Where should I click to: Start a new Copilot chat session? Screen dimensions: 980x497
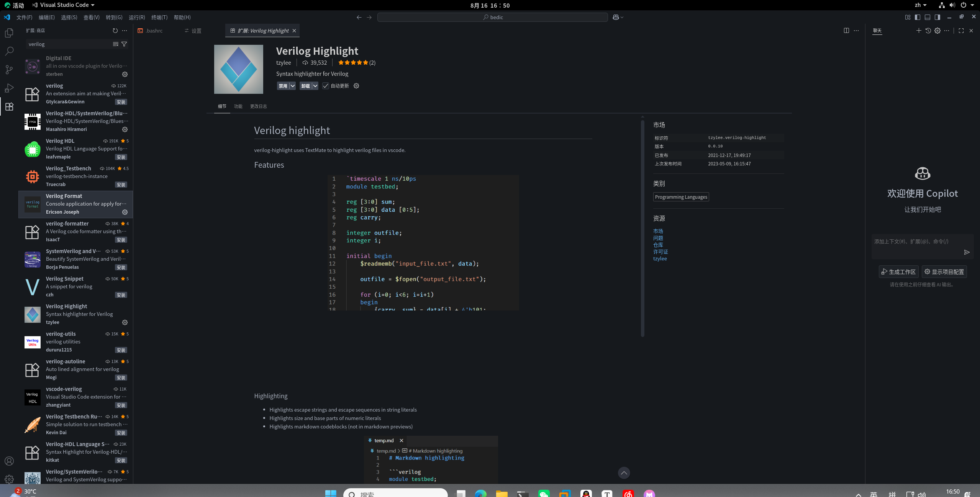point(918,31)
